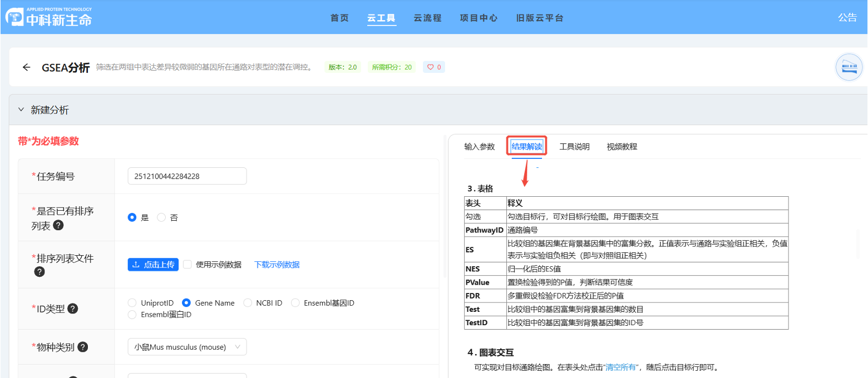Open the 物种类别 species dropdown
This screenshot has height=378, width=868.
(187, 347)
